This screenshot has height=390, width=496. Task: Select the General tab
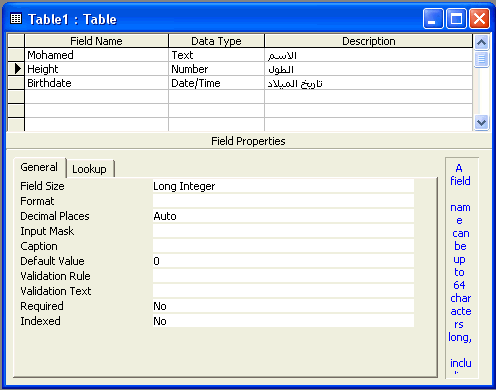pos(39,167)
